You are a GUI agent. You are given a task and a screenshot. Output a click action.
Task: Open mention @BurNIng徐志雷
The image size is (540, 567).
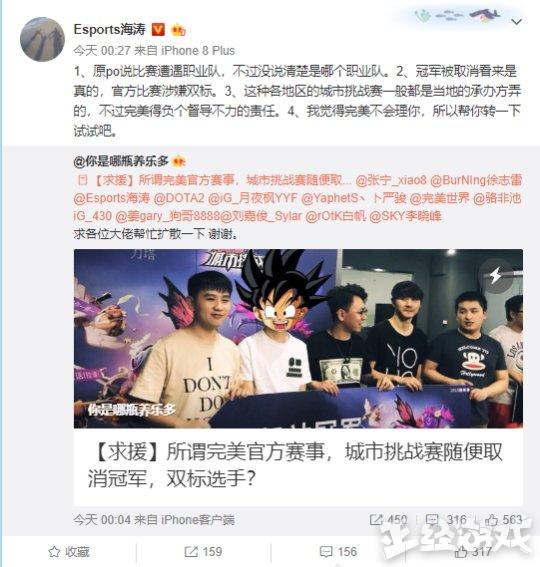point(476,180)
